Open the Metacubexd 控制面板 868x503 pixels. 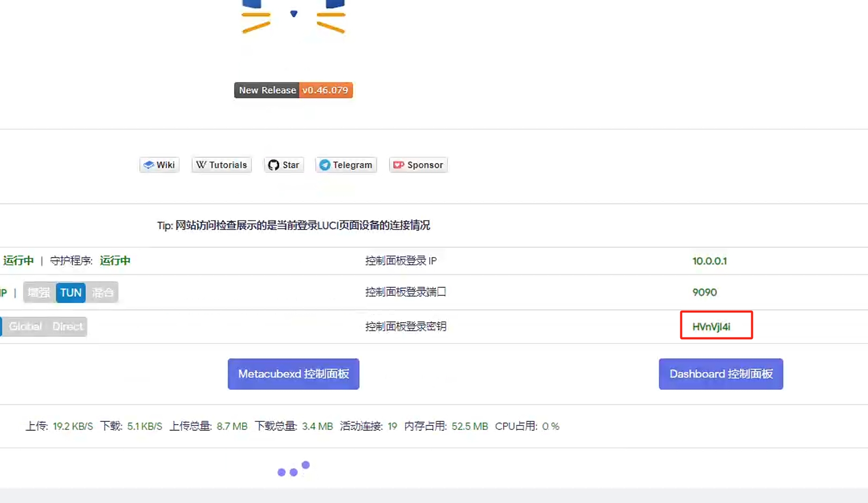pyautogui.click(x=293, y=374)
